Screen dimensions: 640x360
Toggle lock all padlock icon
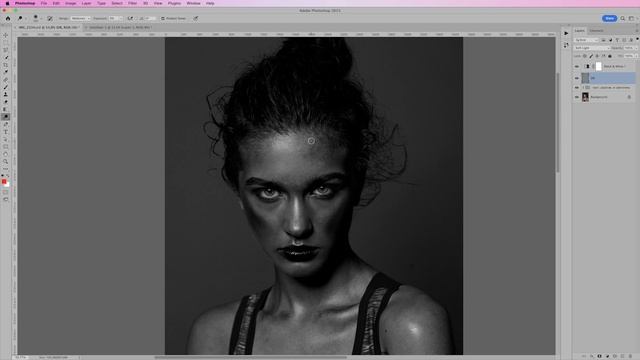610,56
